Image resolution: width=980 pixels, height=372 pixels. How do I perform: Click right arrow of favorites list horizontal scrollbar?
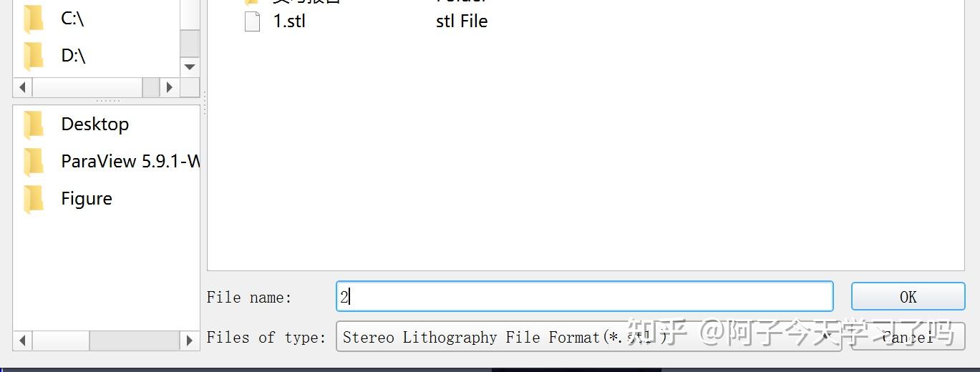point(190,341)
